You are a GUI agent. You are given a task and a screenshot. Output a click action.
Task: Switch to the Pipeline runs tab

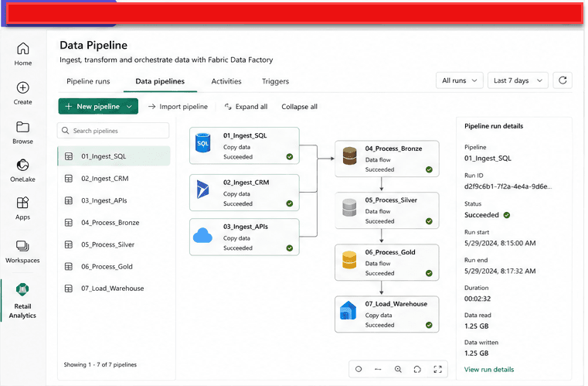[88, 81]
